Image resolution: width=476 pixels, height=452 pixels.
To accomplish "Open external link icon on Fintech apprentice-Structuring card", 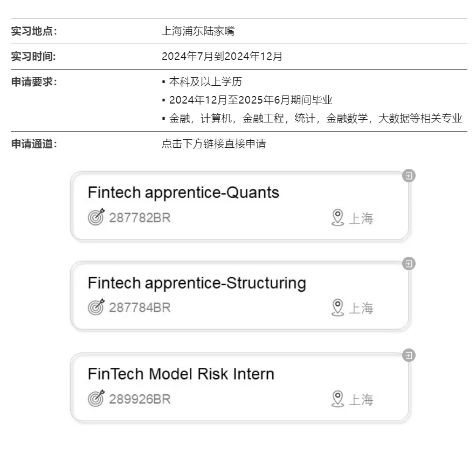I will (409, 264).
